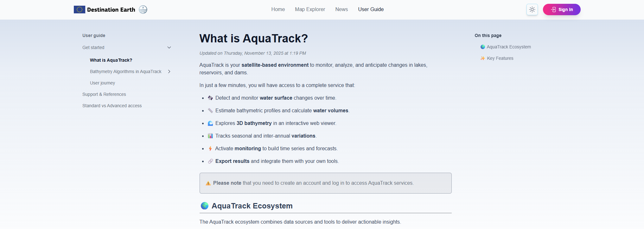Image resolution: width=644 pixels, height=229 pixels.
Task: Click the Sign In button
Action: point(561,9)
